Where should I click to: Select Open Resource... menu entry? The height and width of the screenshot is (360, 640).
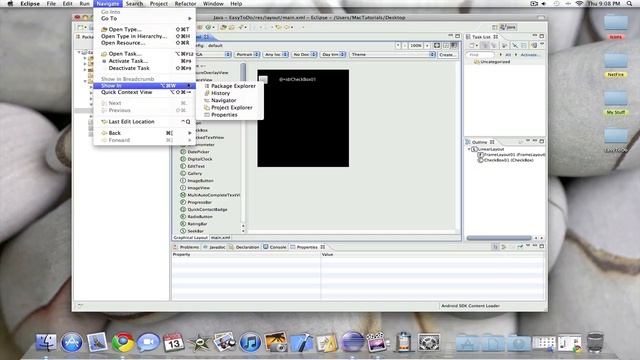(145, 43)
